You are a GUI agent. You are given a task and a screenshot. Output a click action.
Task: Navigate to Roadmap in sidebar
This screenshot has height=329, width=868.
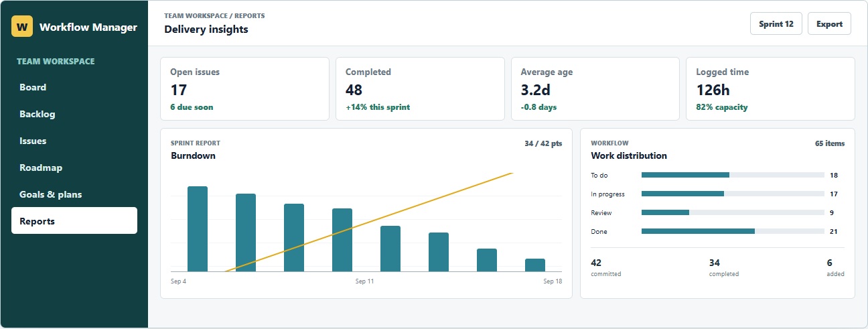(x=74, y=168)
